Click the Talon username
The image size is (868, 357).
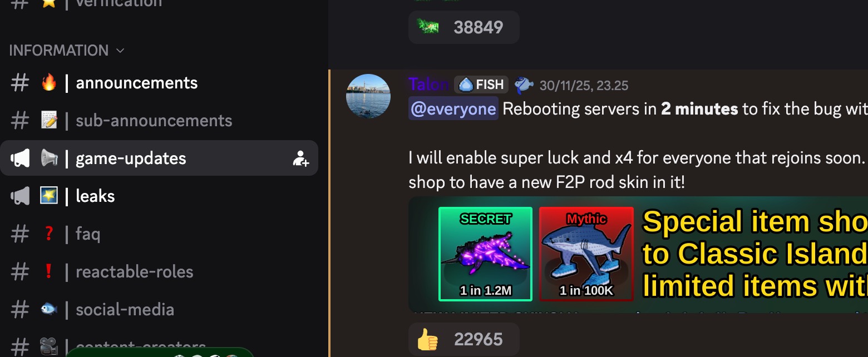click(428, 85)
